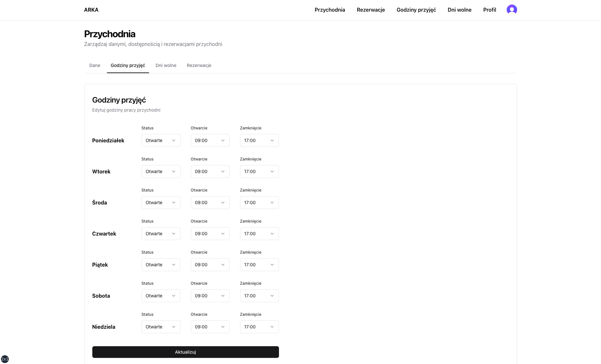601x364 pixels.
Task: Click the Sobota day label
Action: (x=101, y=296)
